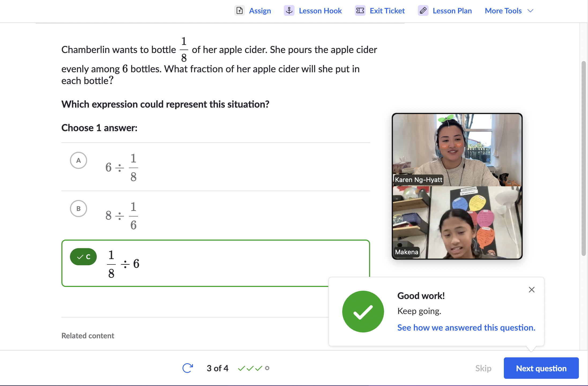Open See how we answered this question
588x386 pixels.
(x=466, y=328)
